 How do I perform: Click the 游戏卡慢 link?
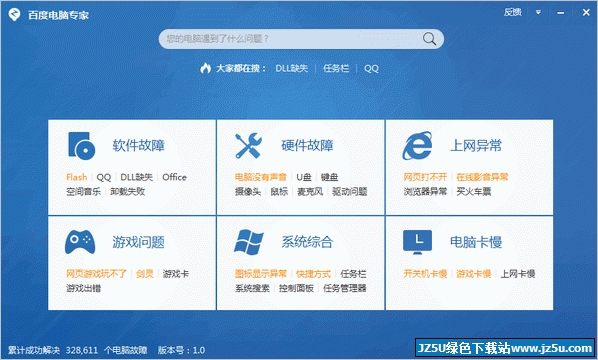pyautogui.click(x=474, y=273)
